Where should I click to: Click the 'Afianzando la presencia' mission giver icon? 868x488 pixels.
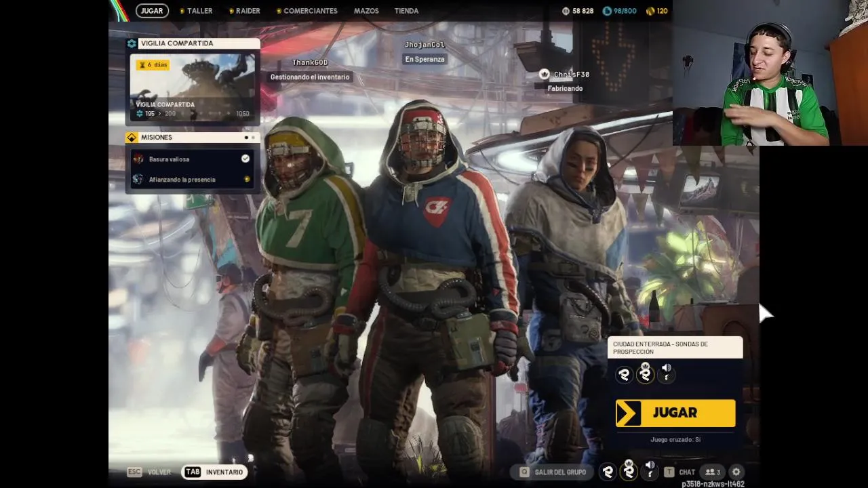138,180
